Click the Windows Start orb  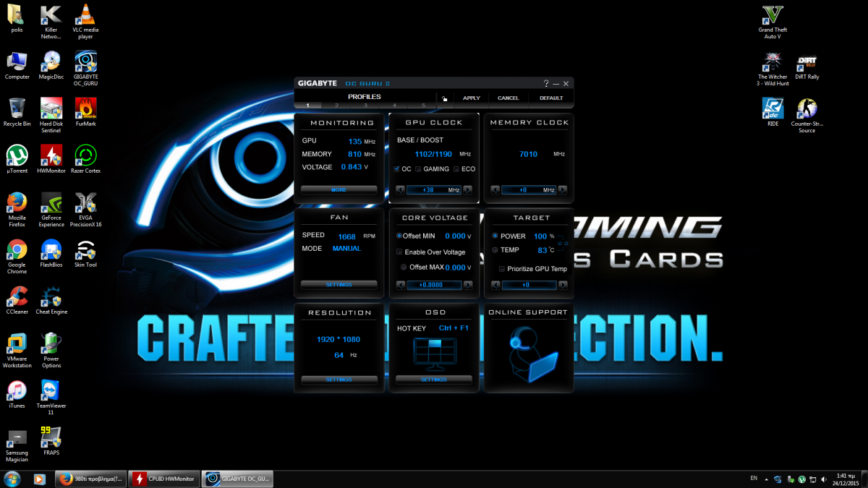tap(12, 479)
